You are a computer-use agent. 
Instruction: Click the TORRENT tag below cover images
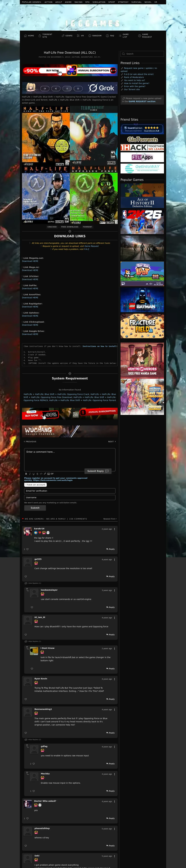coord(87,227)
